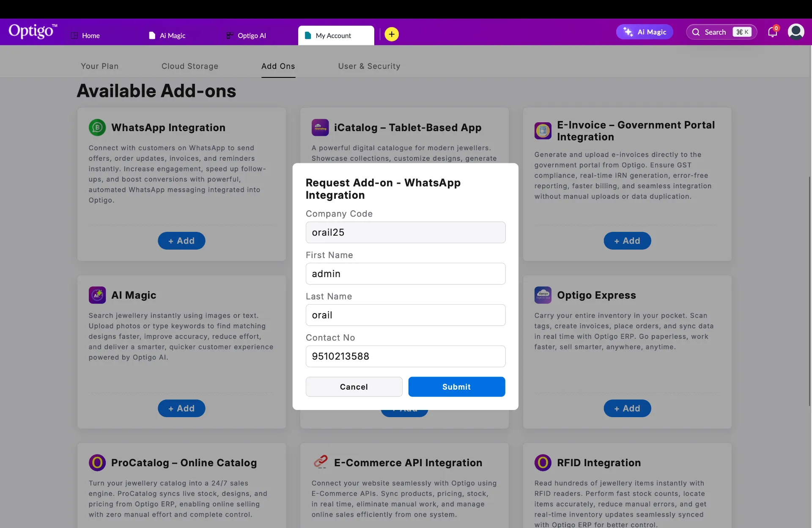Cancel the add-on request dialog

[354, 387]
